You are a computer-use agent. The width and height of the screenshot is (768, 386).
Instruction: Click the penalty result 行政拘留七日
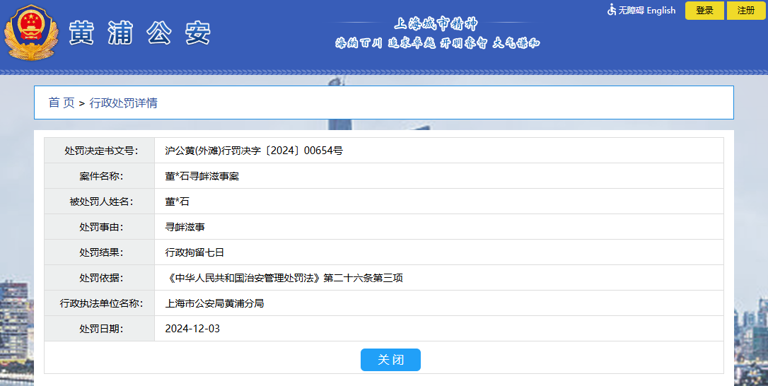pyautogui.click(x=194, y=253)
